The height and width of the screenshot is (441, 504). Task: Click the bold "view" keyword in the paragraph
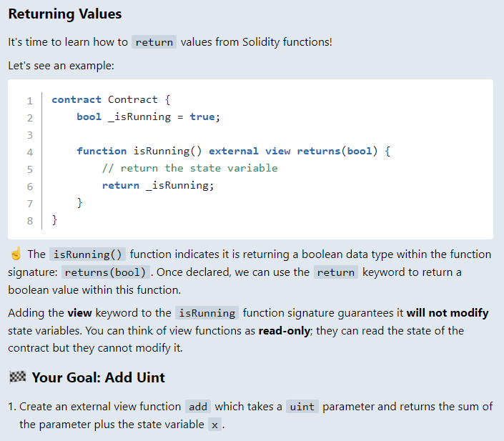[x=80, y=312]
